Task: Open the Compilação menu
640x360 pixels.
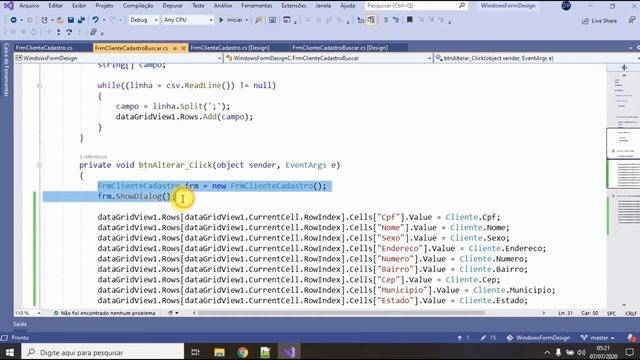Action: (x=138, y=6)
